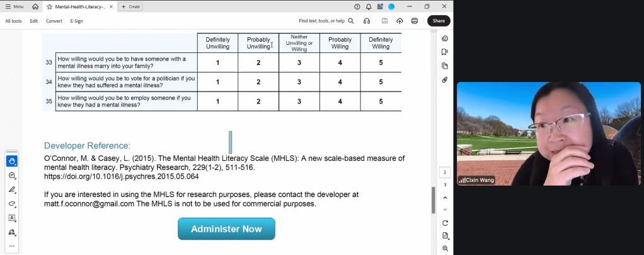Expand more tools via the ellipsis
The height and width of the screenshot is (255, 644).
coord(11,246)
